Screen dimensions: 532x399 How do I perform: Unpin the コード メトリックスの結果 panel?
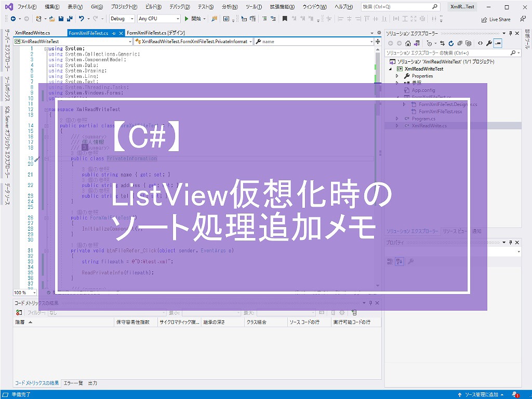pos(370,302)
